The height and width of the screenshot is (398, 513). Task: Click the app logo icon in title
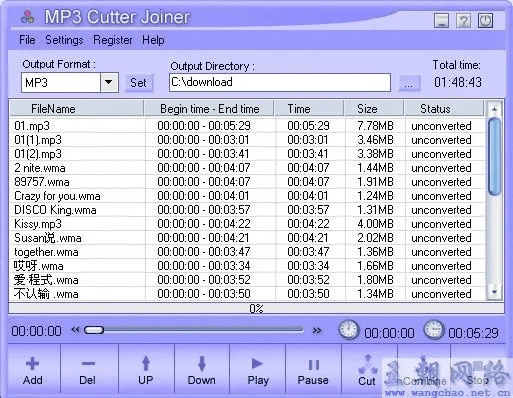(27, 17)
